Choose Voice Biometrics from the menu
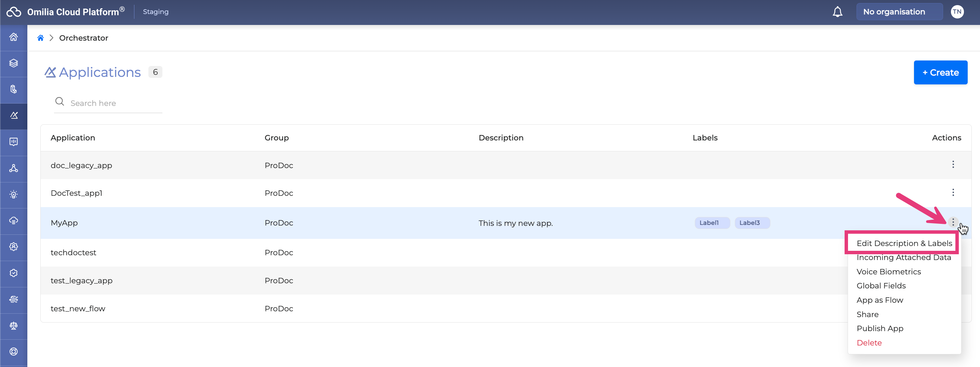 point(888,272)
